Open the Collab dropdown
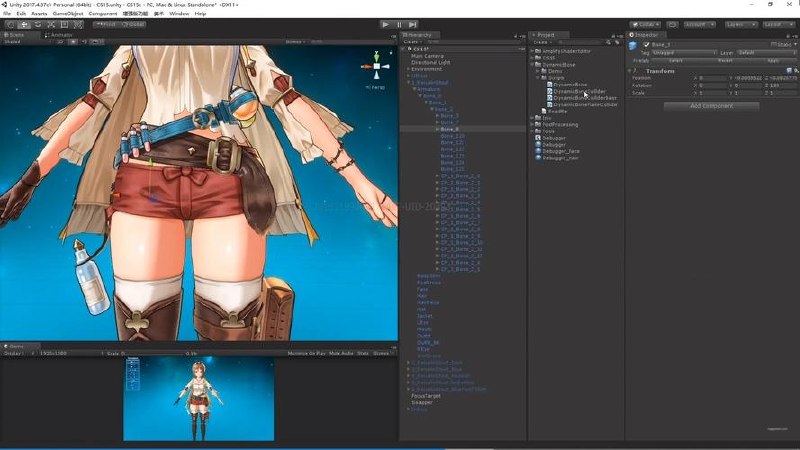Screen dimensions: 800x450 pos(645,24)
